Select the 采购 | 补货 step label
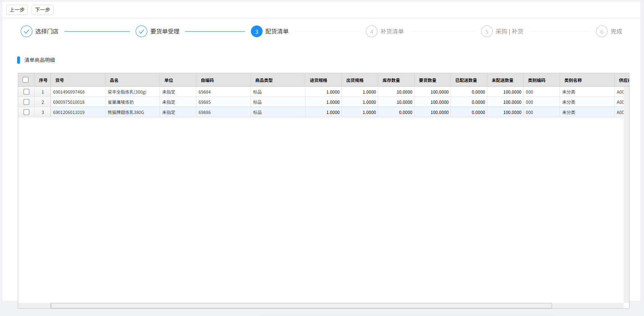This screenshot has width=644, height=316. point(509,31)
